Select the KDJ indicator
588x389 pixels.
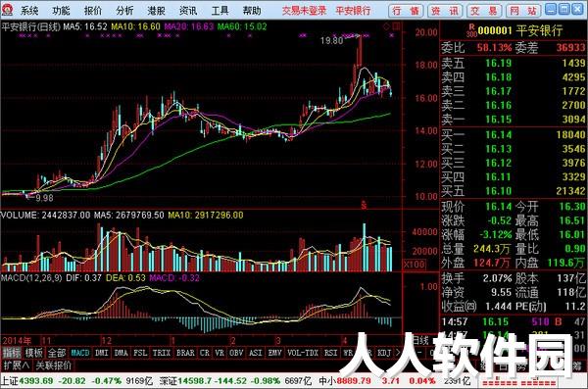(x=384, y=353)
